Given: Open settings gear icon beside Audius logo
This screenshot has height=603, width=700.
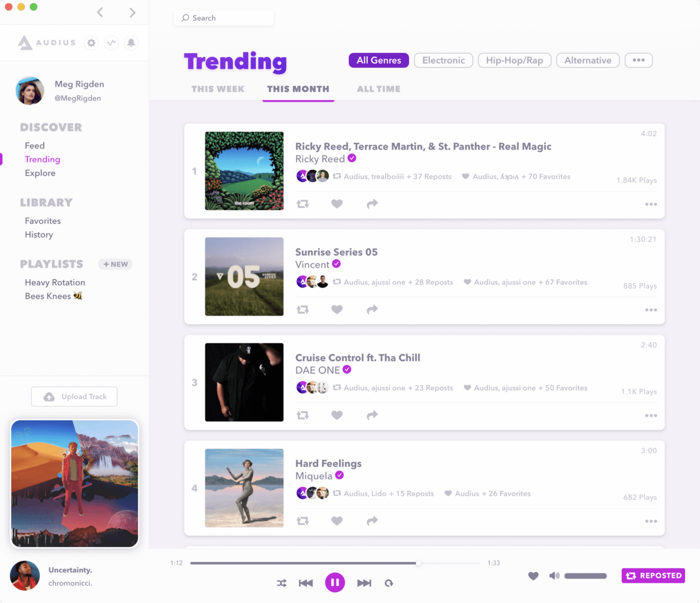Looking at the screenshot, I should click(92, 43).
